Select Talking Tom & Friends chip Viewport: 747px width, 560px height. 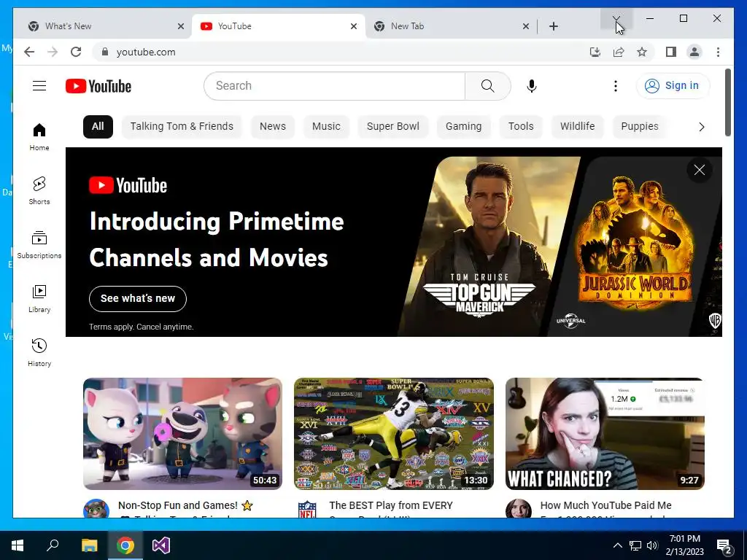click(182, 127)
